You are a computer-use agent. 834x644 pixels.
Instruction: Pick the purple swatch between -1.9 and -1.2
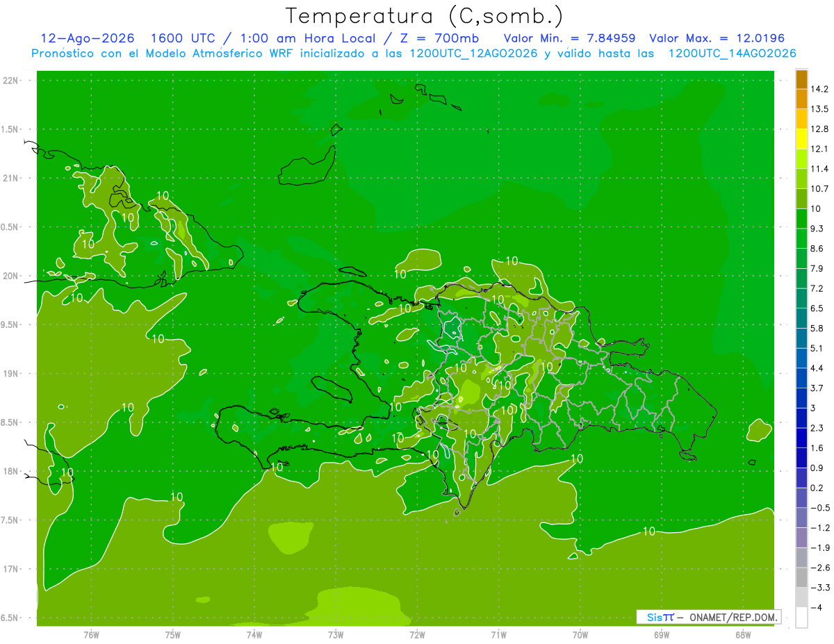click(x=801, y=538)
